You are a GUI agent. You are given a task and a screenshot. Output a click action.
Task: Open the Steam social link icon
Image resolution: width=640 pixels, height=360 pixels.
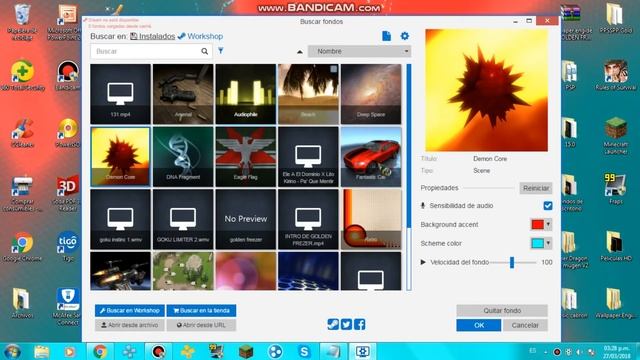coord(333,324)
